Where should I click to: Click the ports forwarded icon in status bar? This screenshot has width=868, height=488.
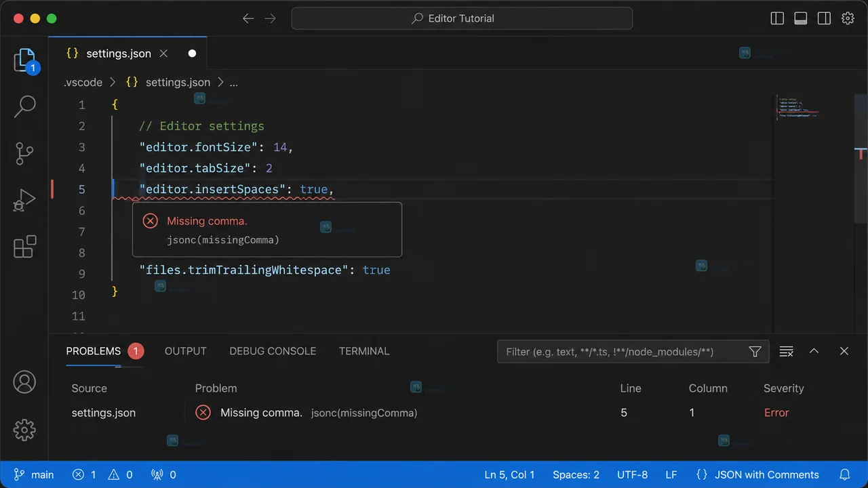[x=163, y=474]
